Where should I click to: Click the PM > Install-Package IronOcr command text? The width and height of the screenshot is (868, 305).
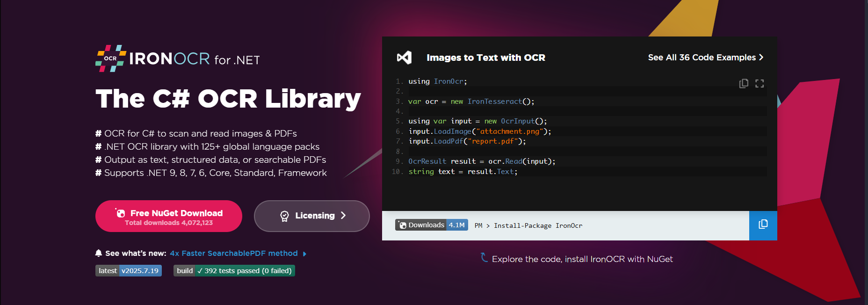(x=528, y=225)
